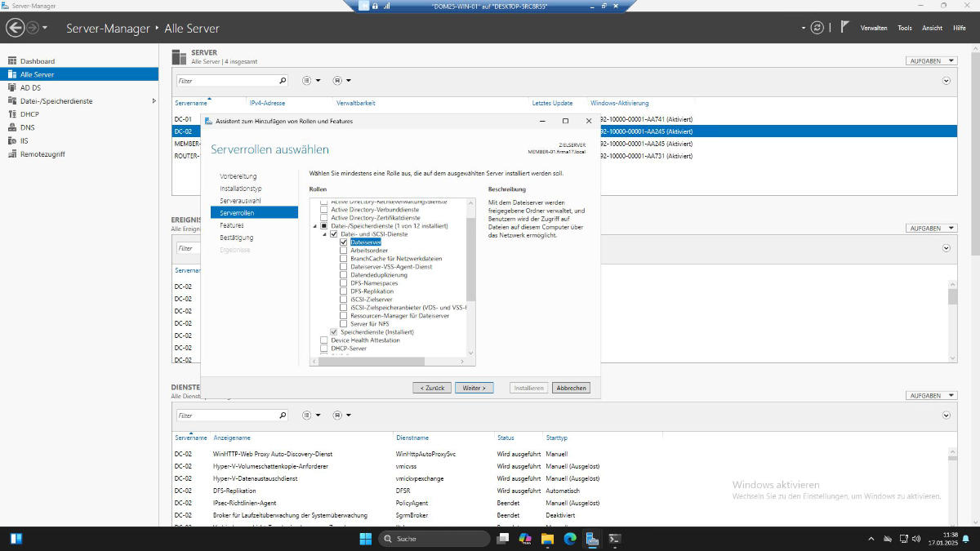Open the navigation history dropdown arrow
The width and height of the screenshot is (980, 551).
tap(45, 28)
